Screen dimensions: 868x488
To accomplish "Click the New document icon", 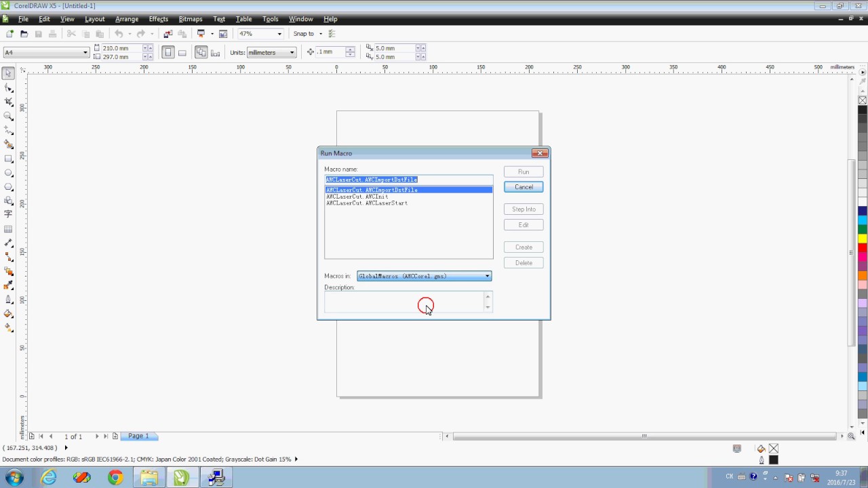I will [x=9, y=34].
